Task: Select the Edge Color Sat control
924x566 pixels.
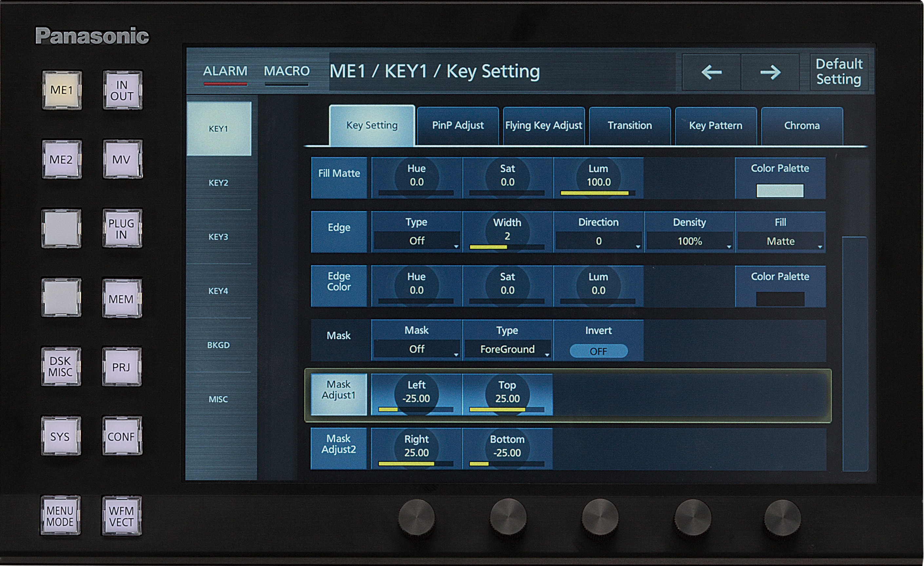Action: [508, 286]
